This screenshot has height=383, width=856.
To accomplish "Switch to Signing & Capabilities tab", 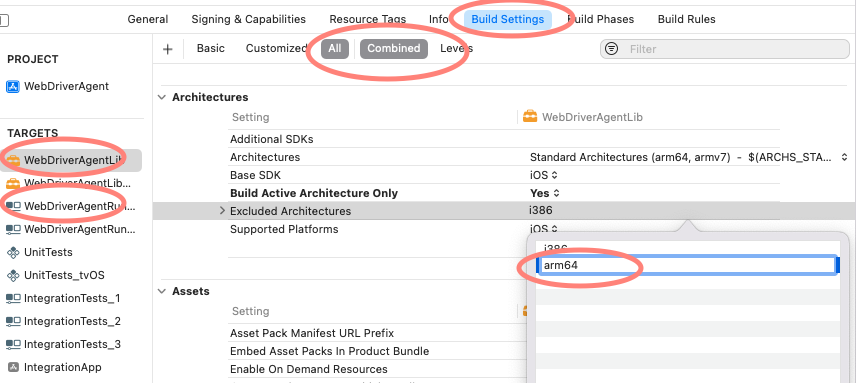I will coord(248,19).
